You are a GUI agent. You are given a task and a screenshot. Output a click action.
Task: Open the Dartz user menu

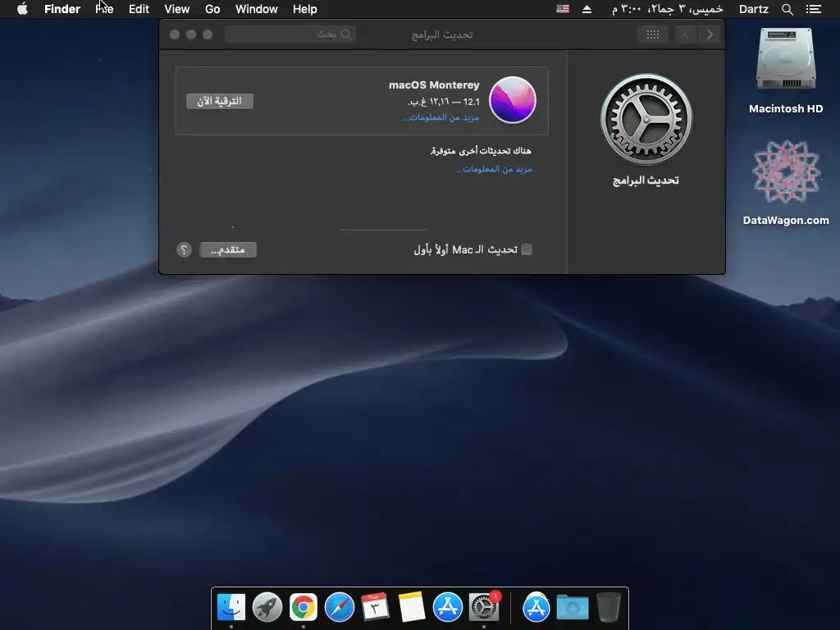click(x=754, y=9)
